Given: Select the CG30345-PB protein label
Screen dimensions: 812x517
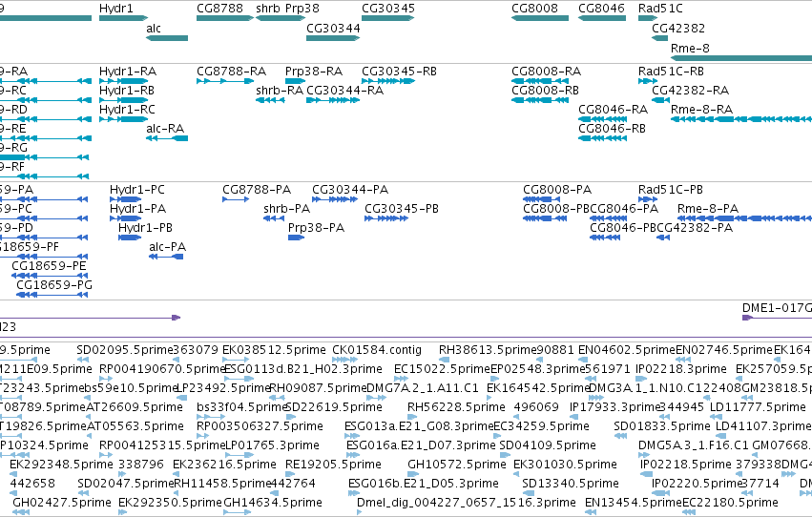Looking at the screenshot, I should click(x=402, y=209).
